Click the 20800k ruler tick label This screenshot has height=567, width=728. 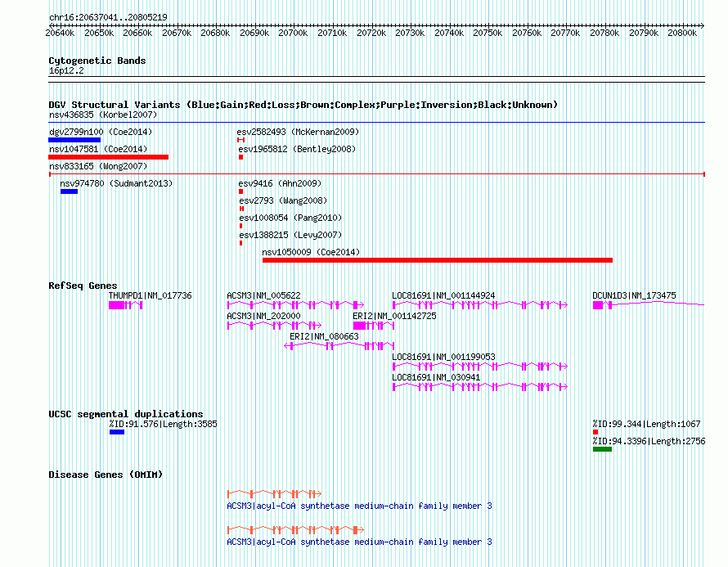click(x=682, y=33)
